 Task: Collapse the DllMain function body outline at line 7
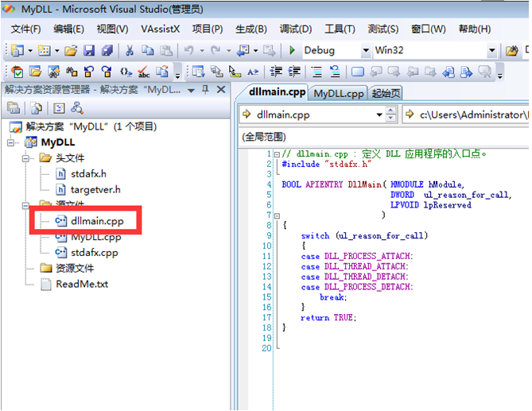pyautogui.click(x=278, y=215)
